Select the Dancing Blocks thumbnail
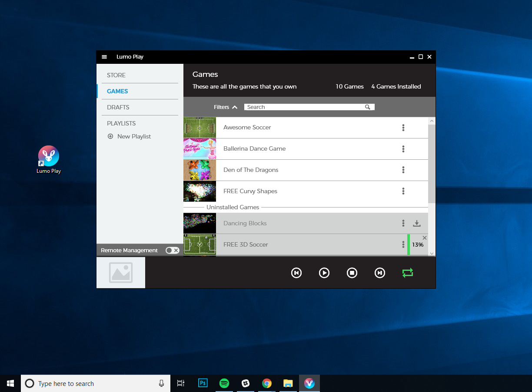 pyautogui.click(x=199, y=224)
